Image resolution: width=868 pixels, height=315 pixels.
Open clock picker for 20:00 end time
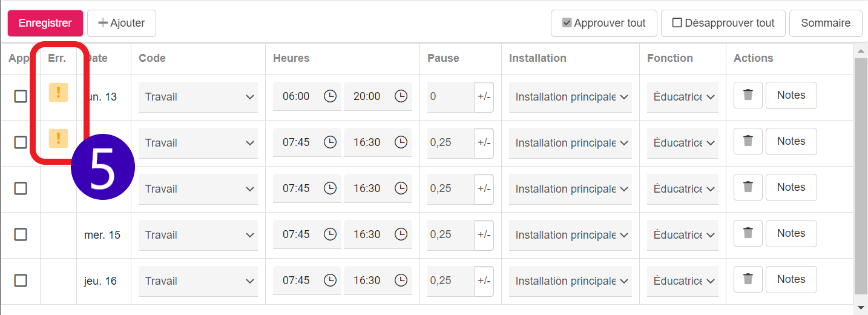pos(401,96)
